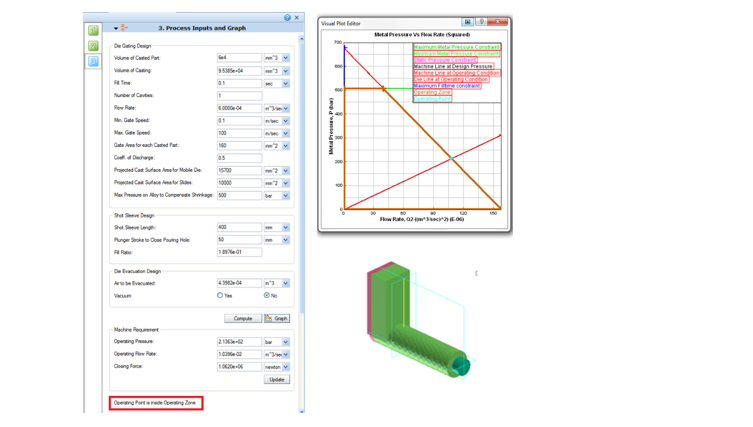Open Air to be Evacuated unit dropdown
753x427 pixels.
click(x=286, y=283)
